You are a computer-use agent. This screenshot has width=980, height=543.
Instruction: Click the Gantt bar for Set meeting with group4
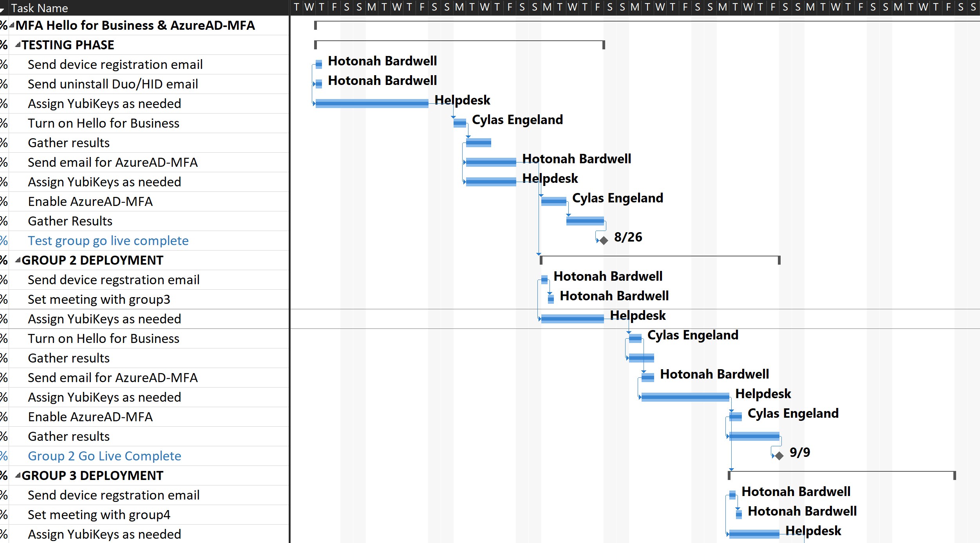[739, 514]
